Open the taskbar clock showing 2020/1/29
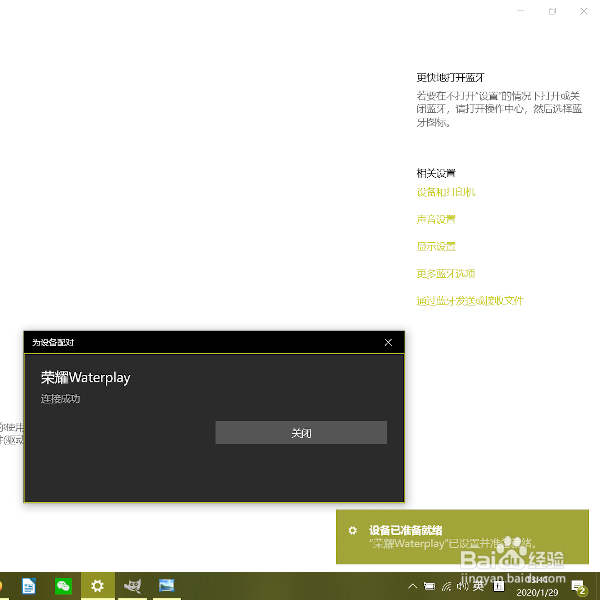The width and height of the screenshot is (600, 600). pos(537,586)
